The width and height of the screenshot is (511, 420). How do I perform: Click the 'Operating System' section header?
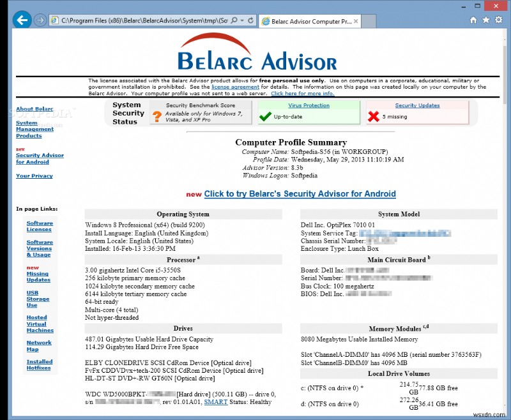click(183, 214)
